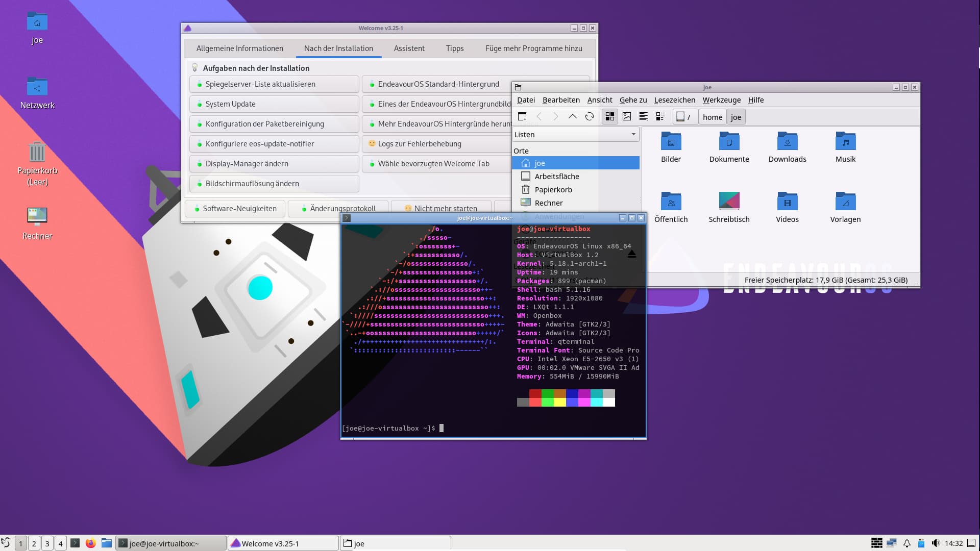
Task: Open the Videos folder
Action: coord(787,208)
